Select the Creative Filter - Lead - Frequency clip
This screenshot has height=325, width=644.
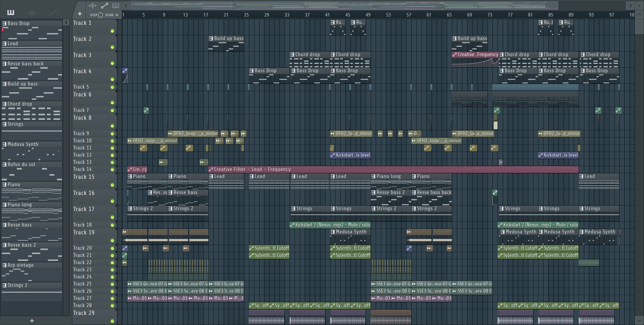[393, 169]
